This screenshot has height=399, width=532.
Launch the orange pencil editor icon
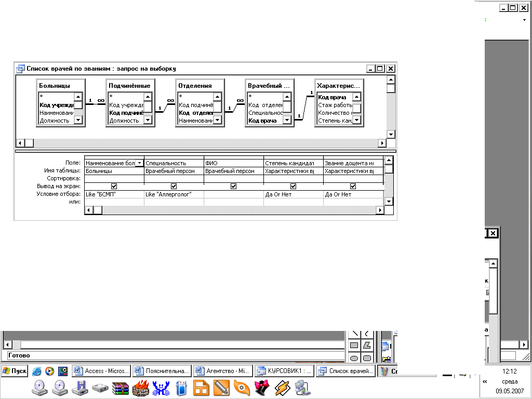coord(221,388)
